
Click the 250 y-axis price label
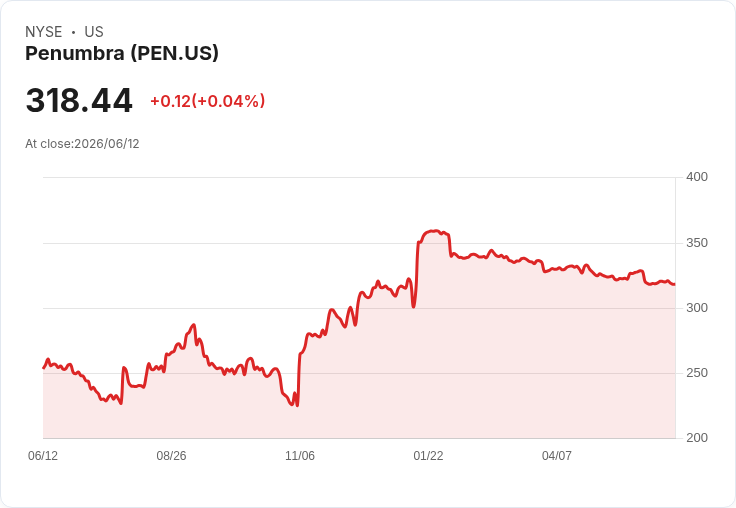click(x=697, y=373)
